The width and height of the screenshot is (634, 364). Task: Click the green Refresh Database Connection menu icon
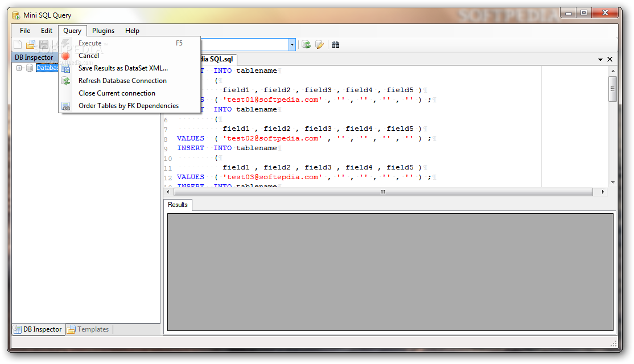[65, 81]
